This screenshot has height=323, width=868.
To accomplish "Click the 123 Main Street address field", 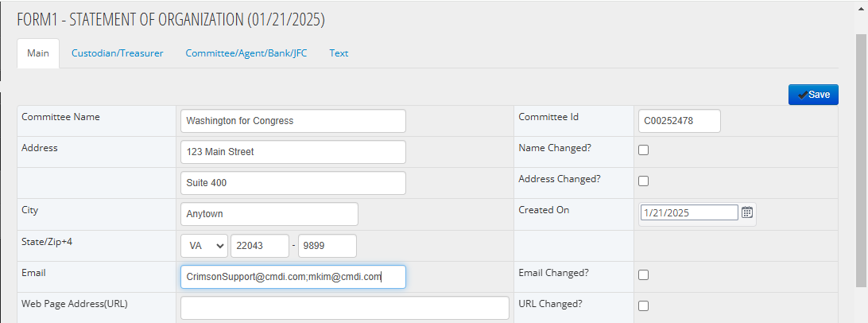I will coord(293,152).
